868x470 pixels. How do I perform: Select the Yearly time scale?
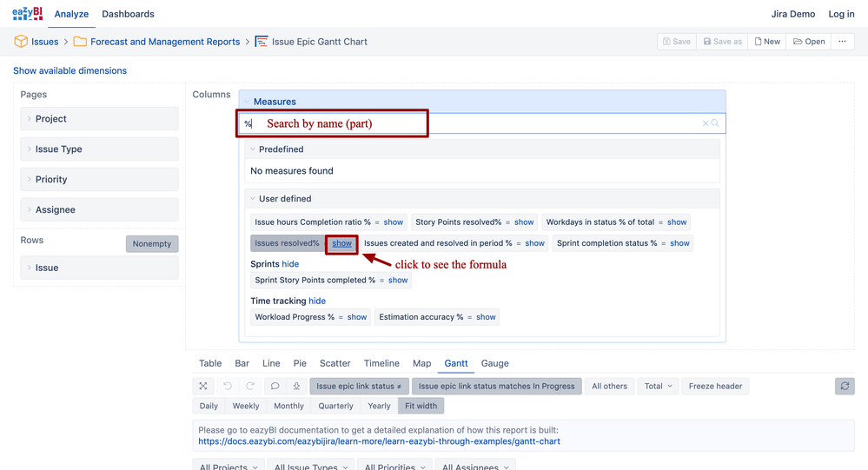pos(379,406)
